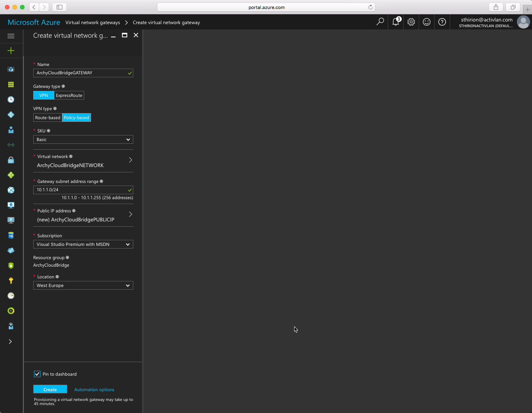
Task: Edit gateway subnet range 10.1.1.0/24 field
Action: click(83, 190)
